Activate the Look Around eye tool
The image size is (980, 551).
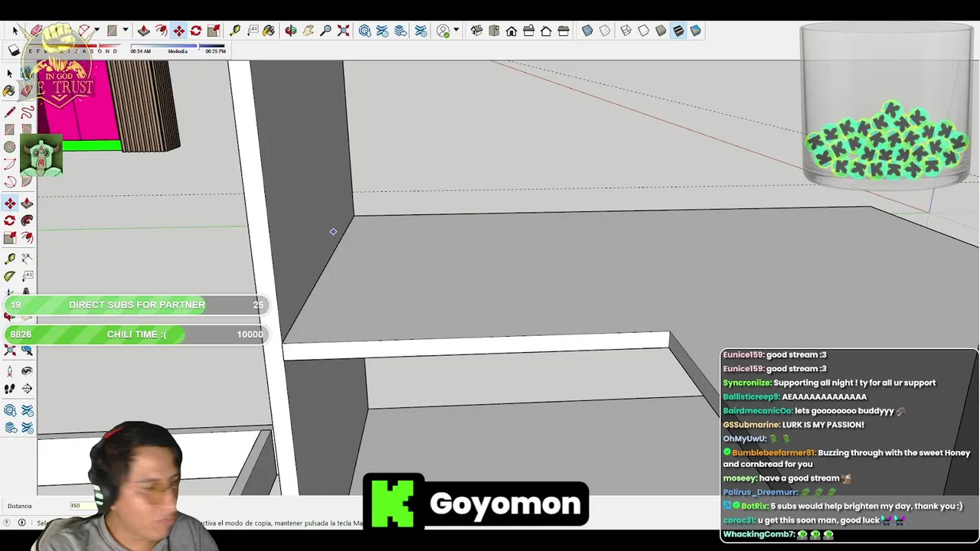pos(27,371)
